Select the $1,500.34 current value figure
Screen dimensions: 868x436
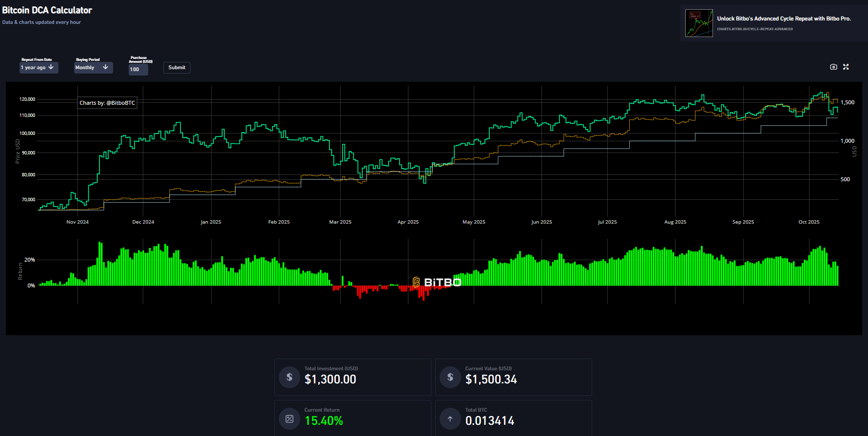[491, 379]
